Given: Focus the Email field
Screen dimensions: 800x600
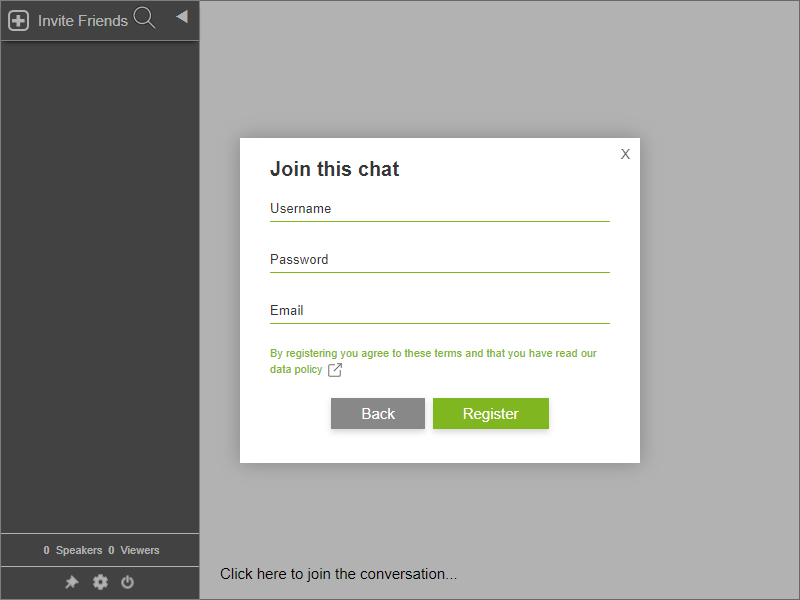Looking at the screenshot, I should [x=440, y=314].
